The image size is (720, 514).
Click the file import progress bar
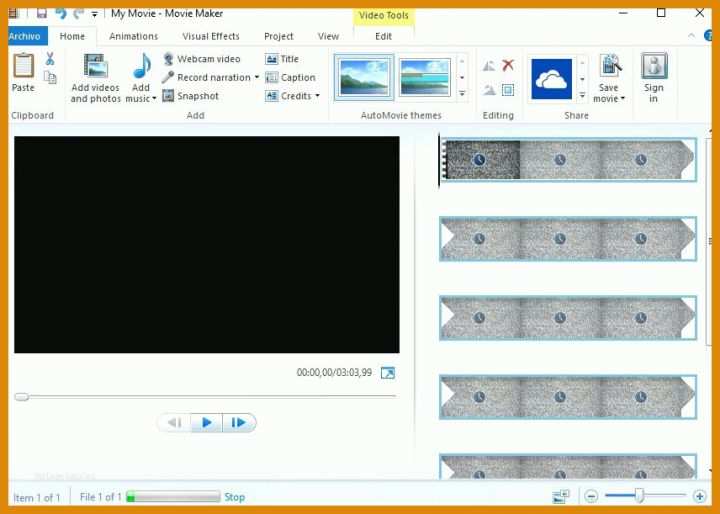[x=173, y=497]
